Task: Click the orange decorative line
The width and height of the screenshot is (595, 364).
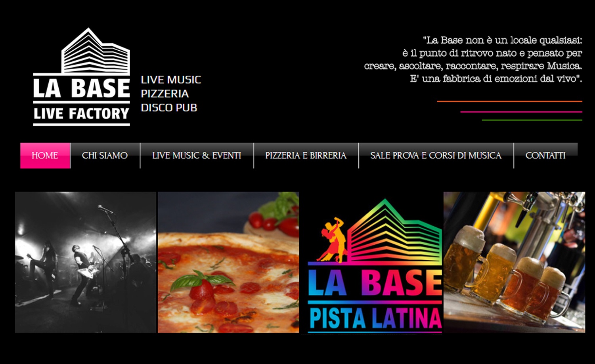Action: 509,101
